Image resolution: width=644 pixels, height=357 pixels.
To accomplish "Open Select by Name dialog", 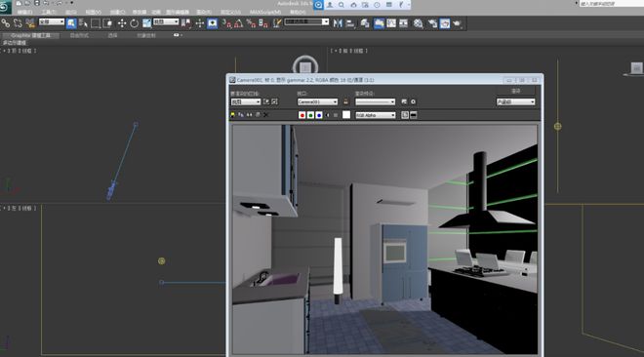I will [x=83, y=23].
